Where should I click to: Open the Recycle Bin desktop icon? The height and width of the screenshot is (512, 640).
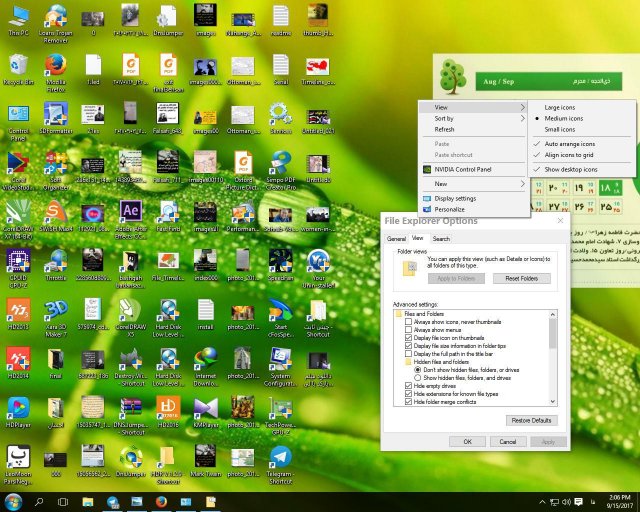(x=18, y=65)
